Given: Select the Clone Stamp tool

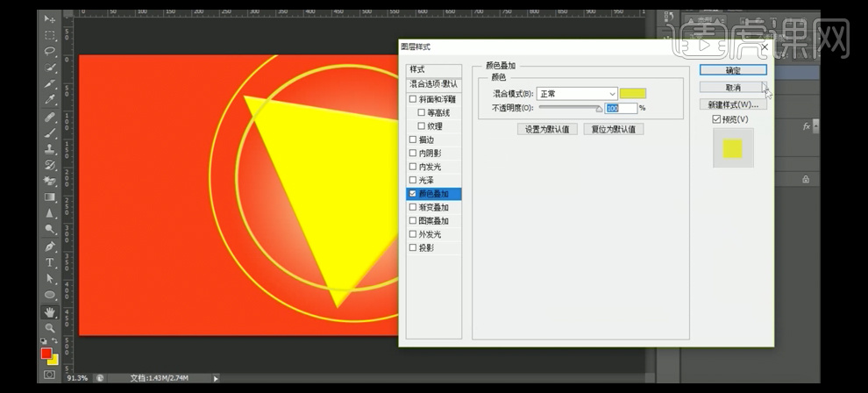Looking at the screenshot, I should coord(50,149).
